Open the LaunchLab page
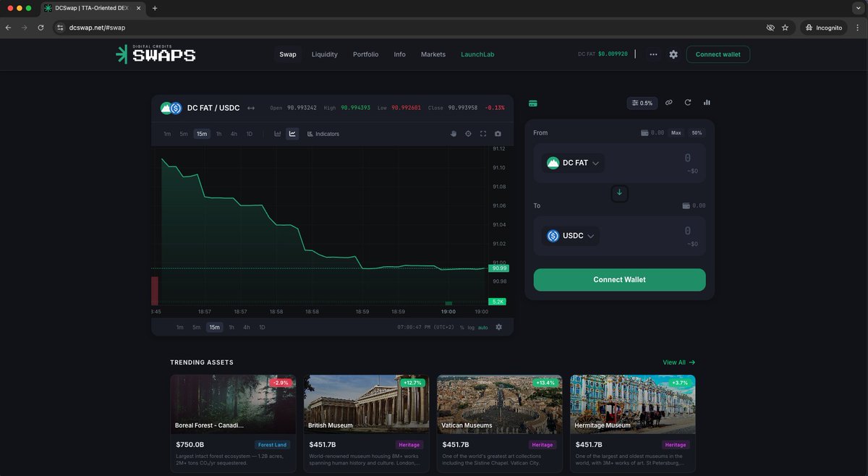The height and width of the screenshot is (476, 868). pyautogui.click(x=477, y=54)
